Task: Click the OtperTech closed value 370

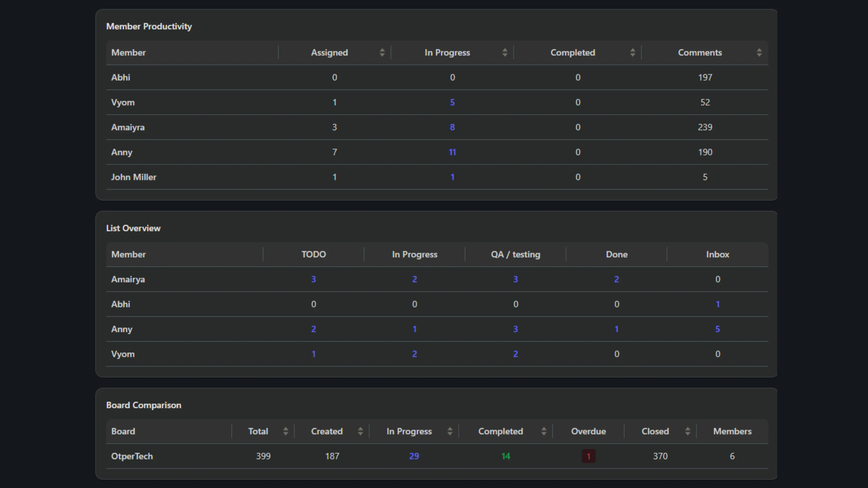Action: pyautogui.click(x=660, y=456)
